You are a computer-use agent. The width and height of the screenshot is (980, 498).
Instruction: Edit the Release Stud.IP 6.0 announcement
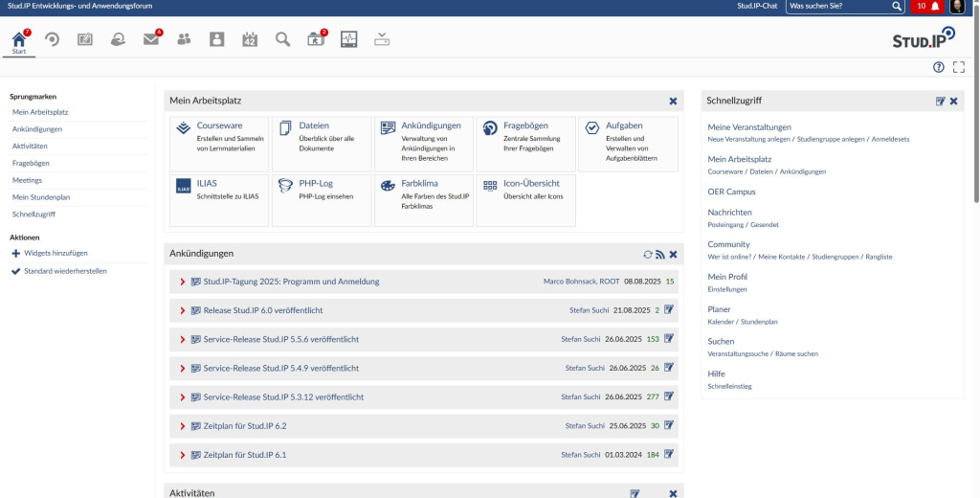(669, 309)
